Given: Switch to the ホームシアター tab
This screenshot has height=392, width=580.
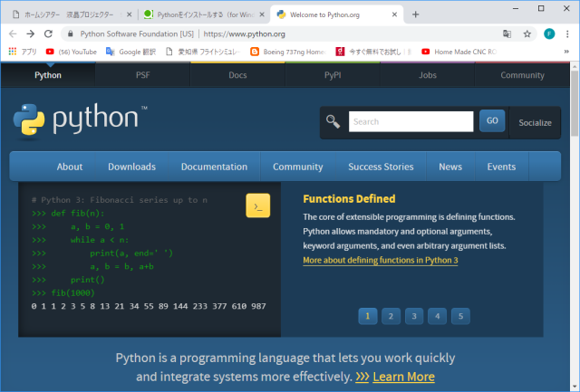Looking at the screenshot, I should point(69,14).
